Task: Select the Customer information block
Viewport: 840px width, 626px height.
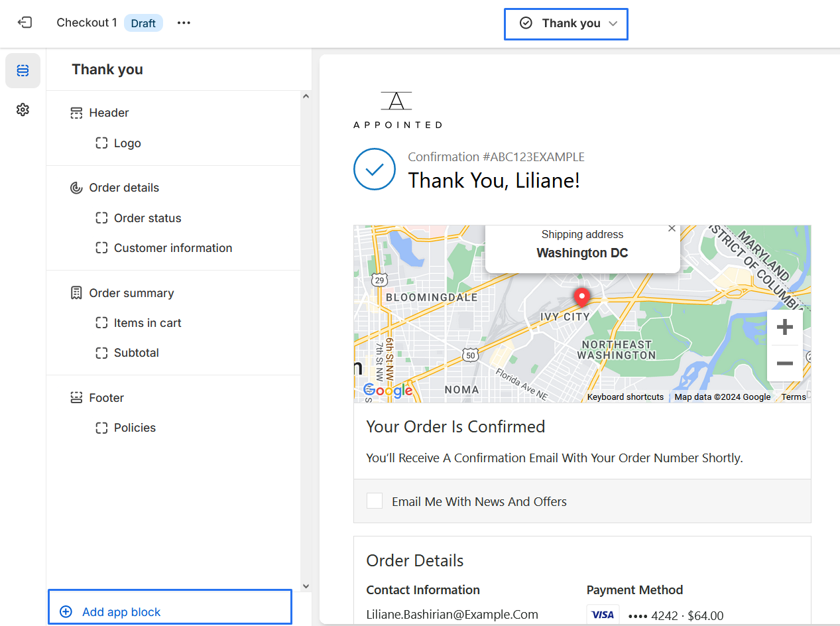Action: tap(173, 248)
